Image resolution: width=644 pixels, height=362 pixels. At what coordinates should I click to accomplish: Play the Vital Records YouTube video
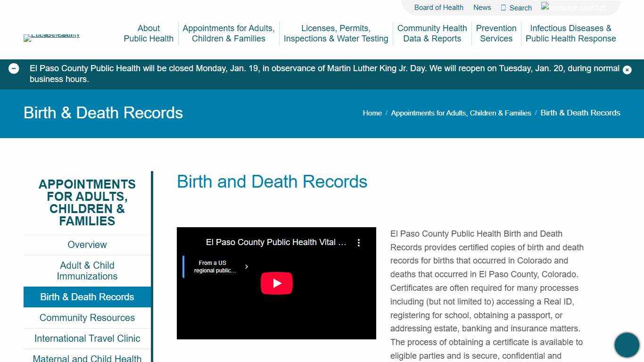click(277, 283)
